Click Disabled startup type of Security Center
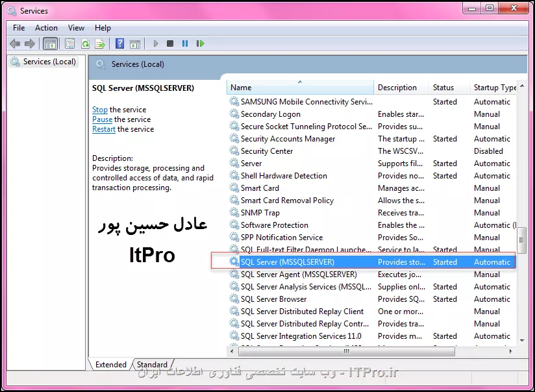This screenshot has width=535, height=392. click(488, 151)
